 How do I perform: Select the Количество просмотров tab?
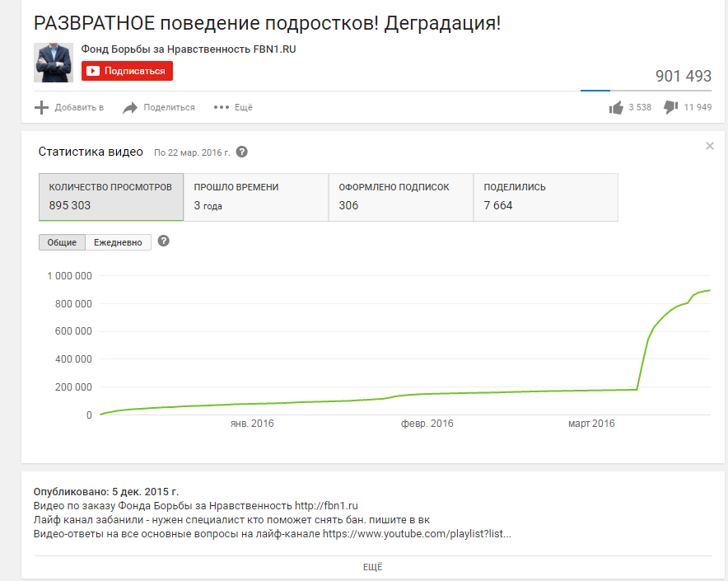(111, 197)
